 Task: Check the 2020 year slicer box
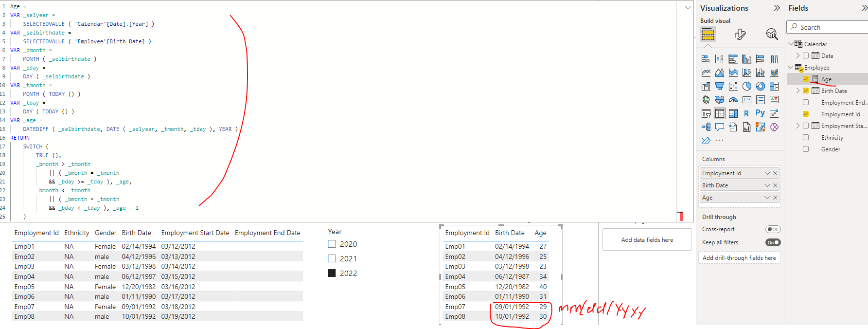tap(332, 244)
